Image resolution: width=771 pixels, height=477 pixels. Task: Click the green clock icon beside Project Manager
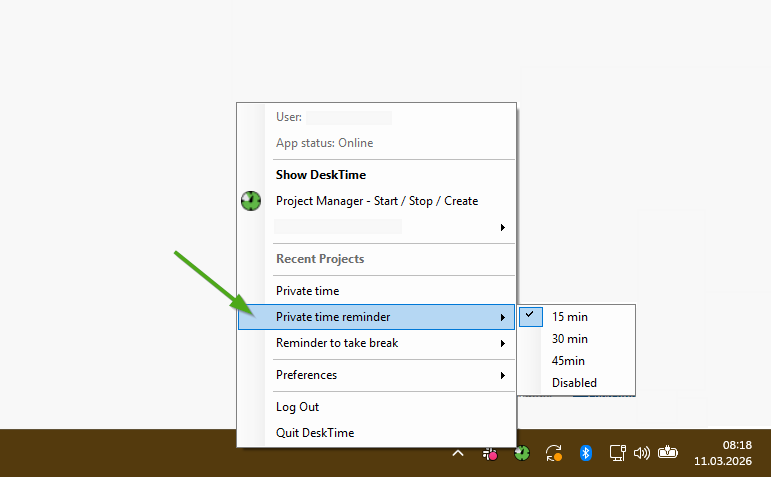[x=251, y=201]
